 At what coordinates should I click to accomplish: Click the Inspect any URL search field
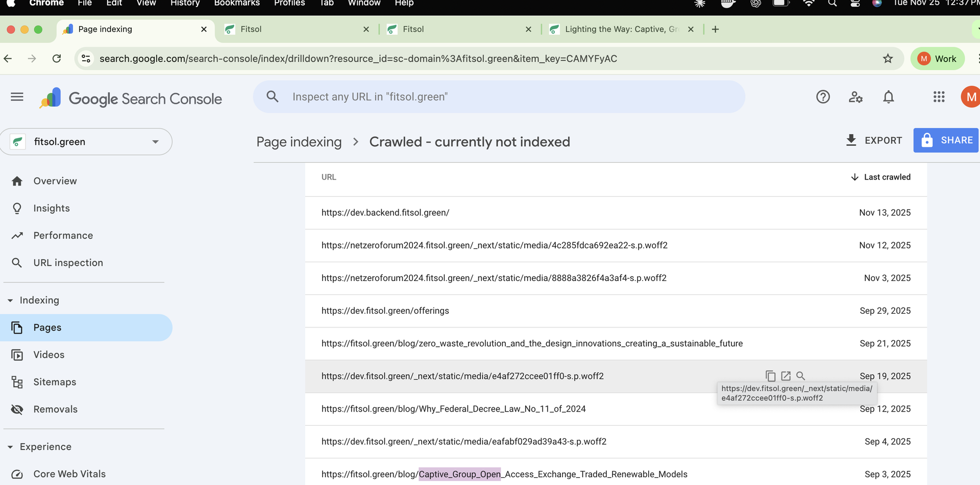click(499, 96)
